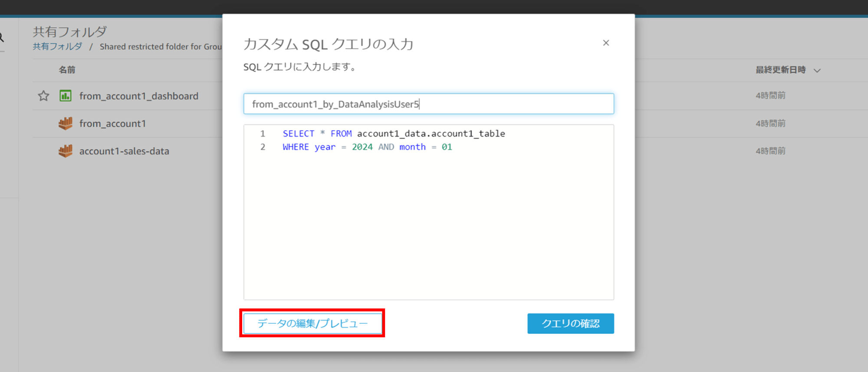Click the 共有フォルダ breadcrumb link
The width and height of the screenshot is (868, 372).
point(57,46)
